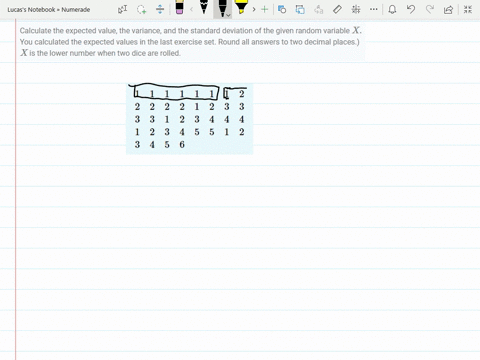
Task: Toggle the ruler tool
Action: pos(337,9)
